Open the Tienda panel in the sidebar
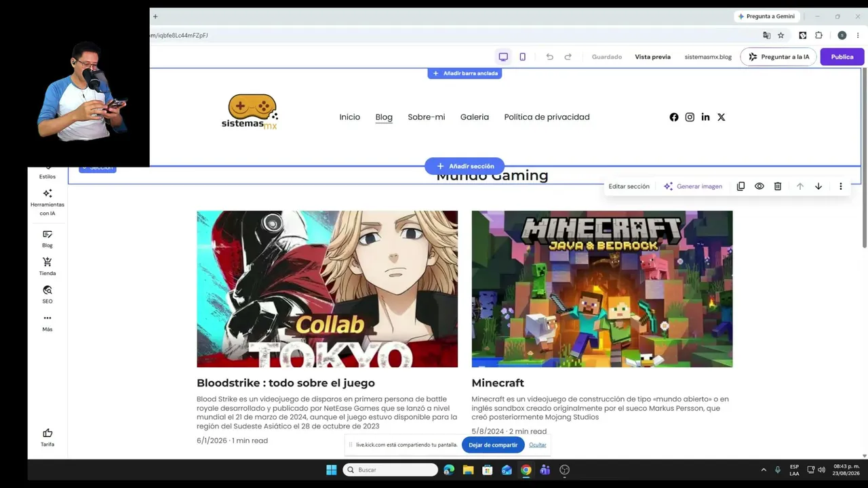The image size is (868, 488). [x=47, y=266]
